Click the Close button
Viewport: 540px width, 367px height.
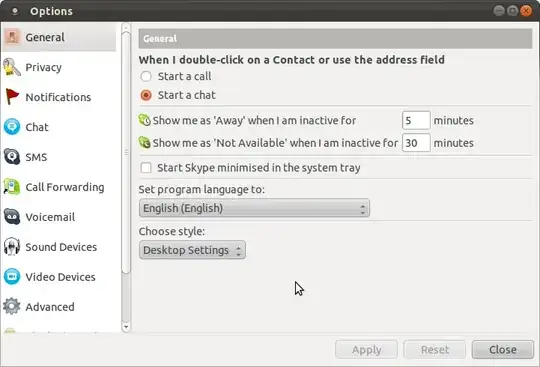pos(502,350)
